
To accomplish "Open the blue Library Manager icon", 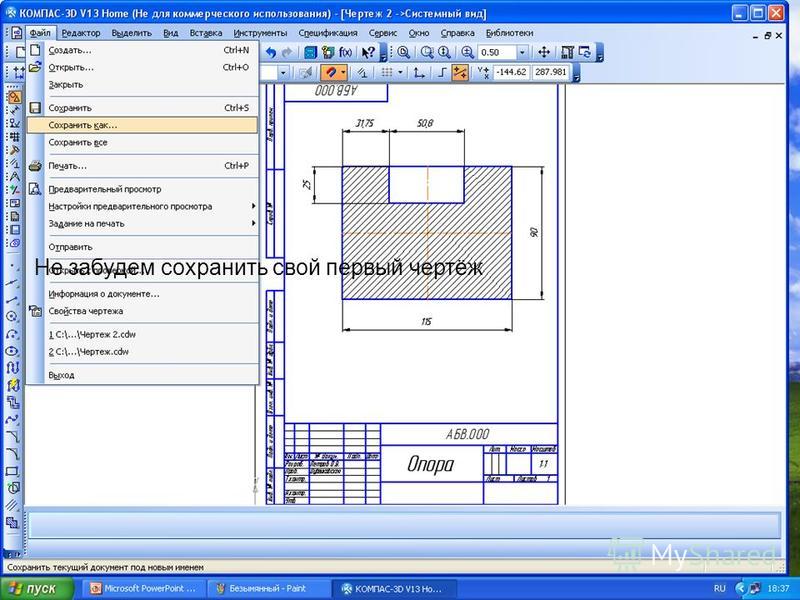I will tap(310, 52).
